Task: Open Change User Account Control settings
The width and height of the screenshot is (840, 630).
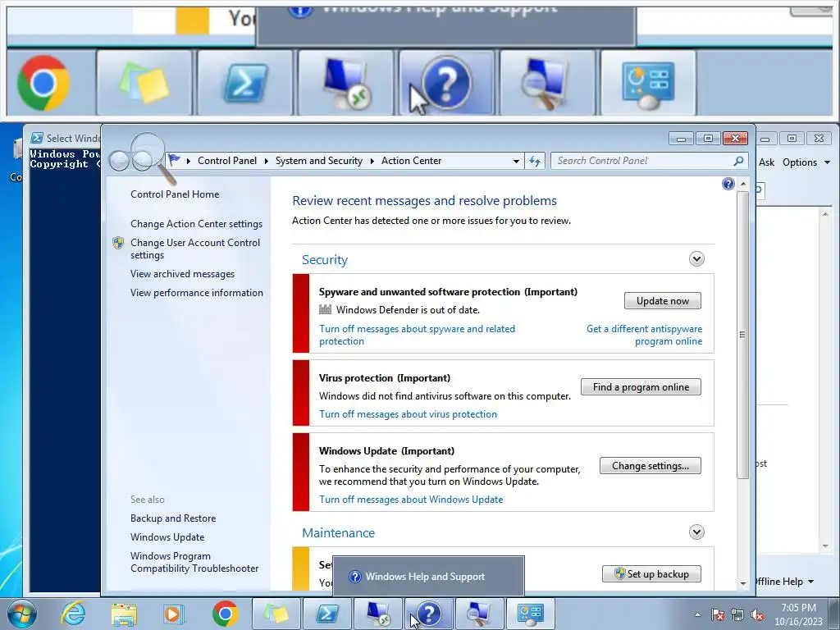Action: 195,249
